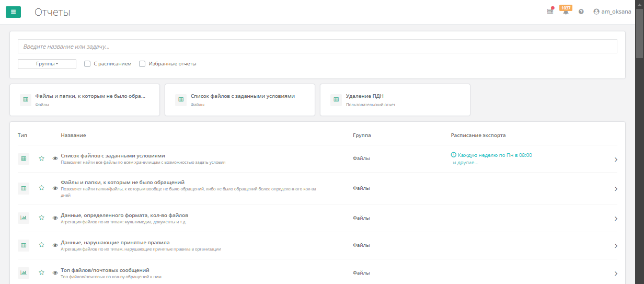Click the chart icon for 'Данные, определенного формата' report

(24, 218)
